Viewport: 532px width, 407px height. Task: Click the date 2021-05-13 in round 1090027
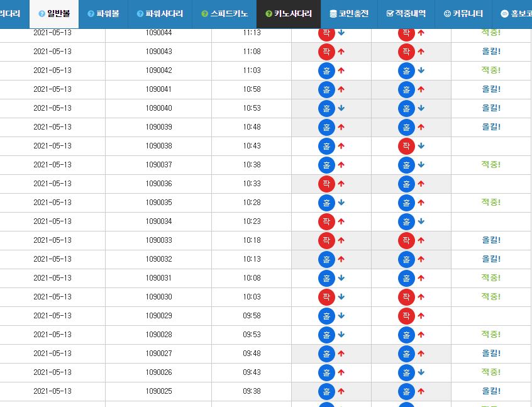coord(53,354)
